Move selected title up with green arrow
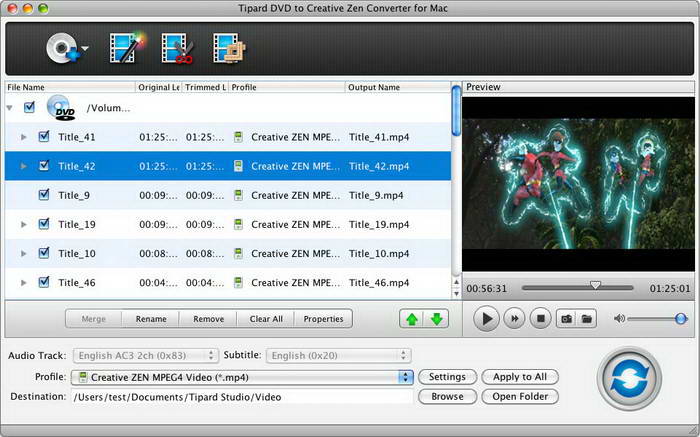The image size is (700, 437). 412,319
